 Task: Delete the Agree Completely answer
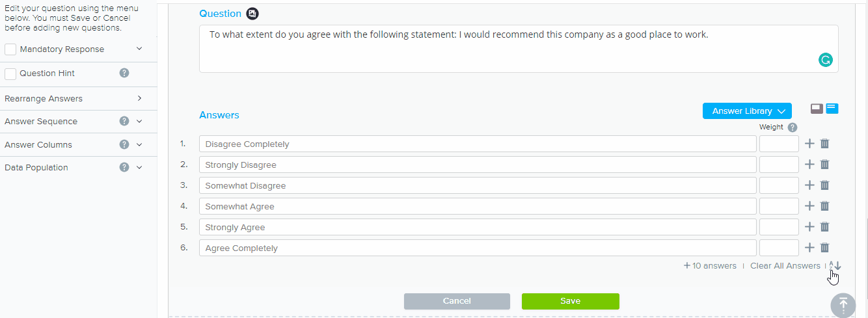click(x=824, y=248)
